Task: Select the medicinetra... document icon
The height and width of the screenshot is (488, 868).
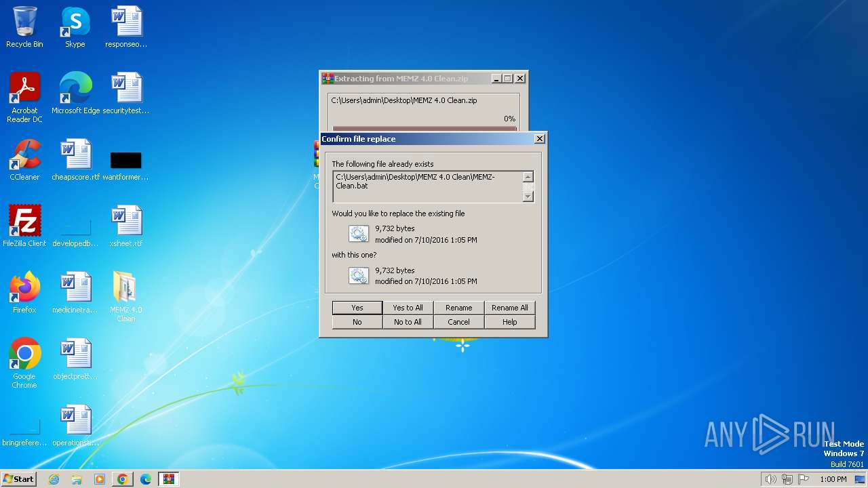Action: (x=75, y=293)
